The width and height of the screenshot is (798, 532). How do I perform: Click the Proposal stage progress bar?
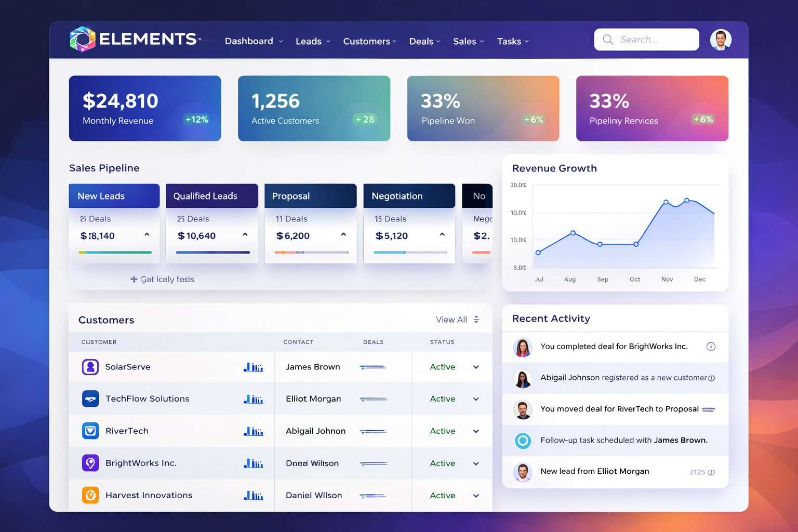pyautogui.click(x=311, y=252)
